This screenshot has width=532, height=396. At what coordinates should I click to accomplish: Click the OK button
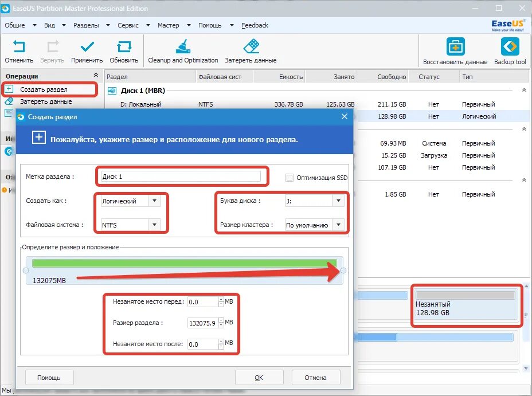click(x=259, y=377)
